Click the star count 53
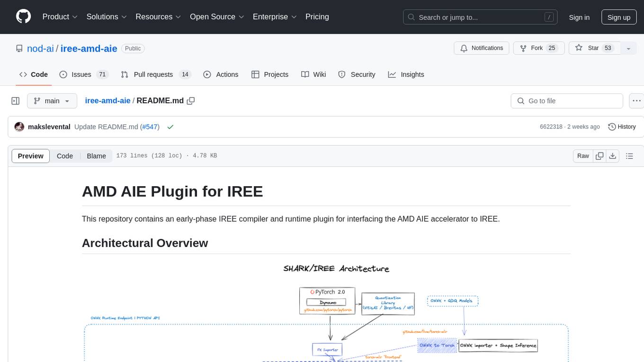This screenshot has height=362, width=644. (x=608, y=48)
